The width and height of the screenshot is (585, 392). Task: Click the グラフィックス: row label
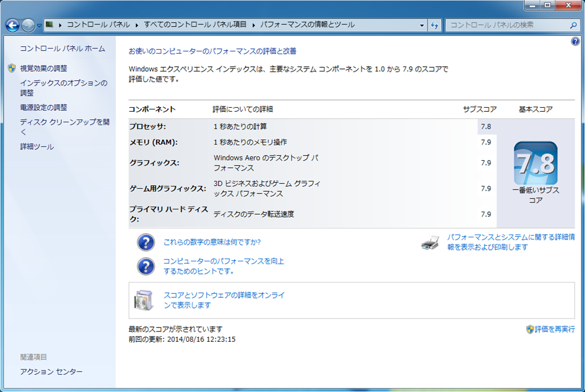(154, 163)
